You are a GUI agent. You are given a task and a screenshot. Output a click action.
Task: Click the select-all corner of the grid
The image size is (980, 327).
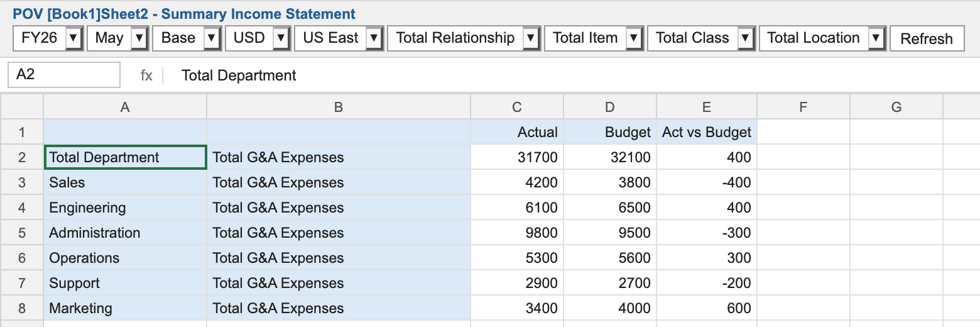pyautogui.click(x=22, y=107)
